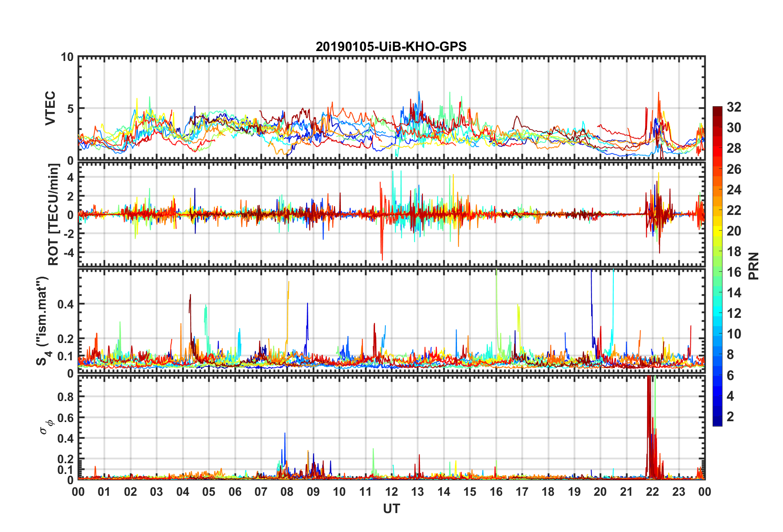
Task: Click inside the sigma-phi plot panel
Action: point(391,428)
